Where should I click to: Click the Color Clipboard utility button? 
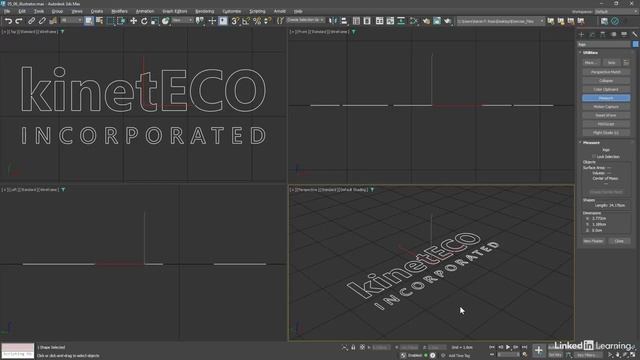tap(606, 89)
